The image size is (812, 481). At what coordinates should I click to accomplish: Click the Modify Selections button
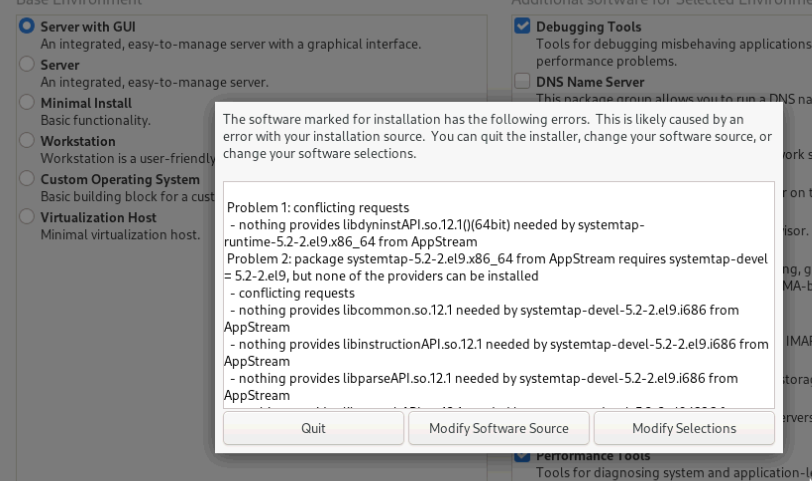click(683, 428)
